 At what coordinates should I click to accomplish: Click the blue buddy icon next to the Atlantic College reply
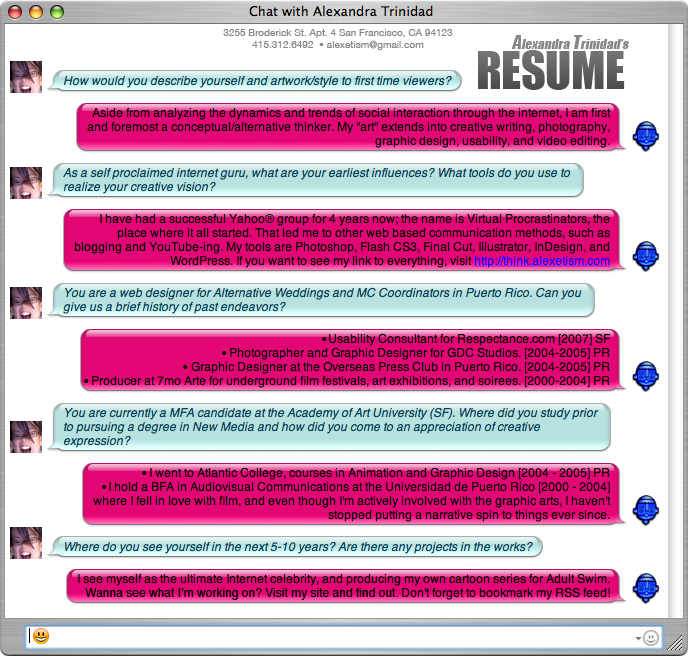(646, 509)
